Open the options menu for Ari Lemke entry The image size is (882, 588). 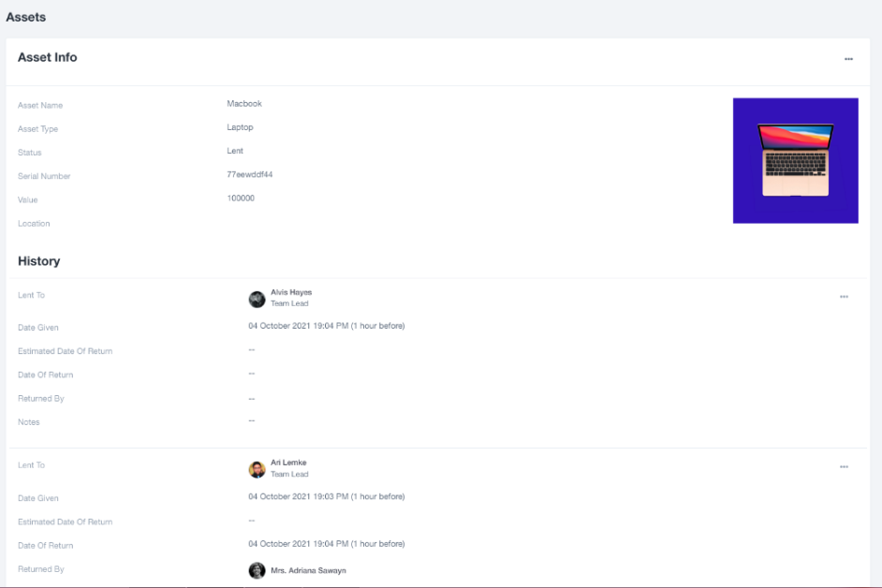coord(844,467)
